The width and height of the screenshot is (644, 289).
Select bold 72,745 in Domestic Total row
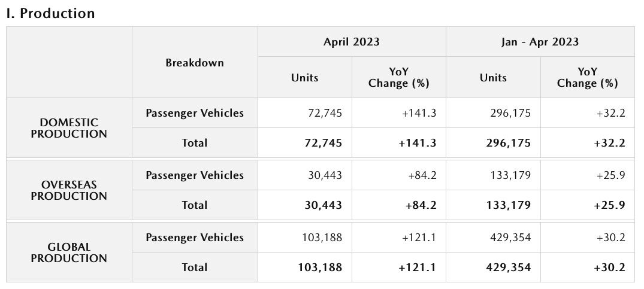pyautogui.click(x=322, y=143)
